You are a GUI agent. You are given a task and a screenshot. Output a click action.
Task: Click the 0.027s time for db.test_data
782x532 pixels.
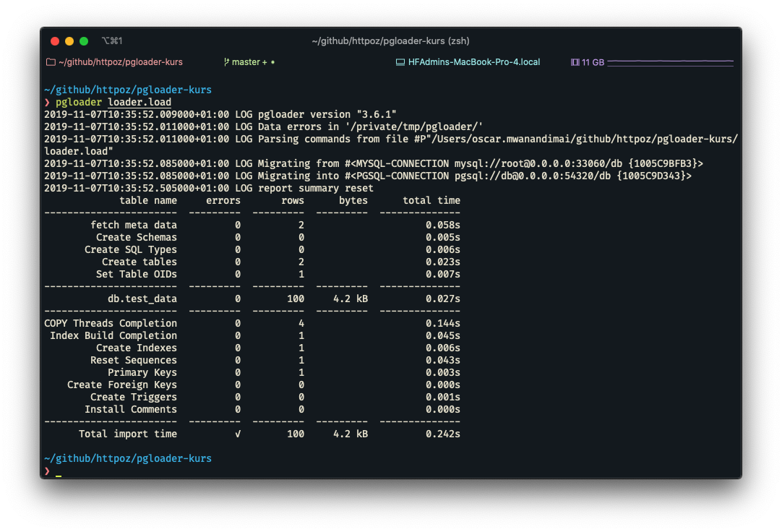pos(443,299)
